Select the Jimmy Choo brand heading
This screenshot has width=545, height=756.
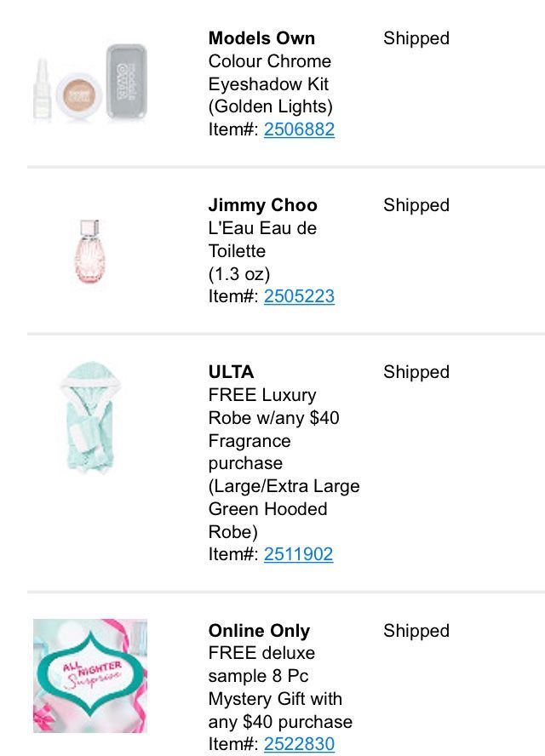262,205
